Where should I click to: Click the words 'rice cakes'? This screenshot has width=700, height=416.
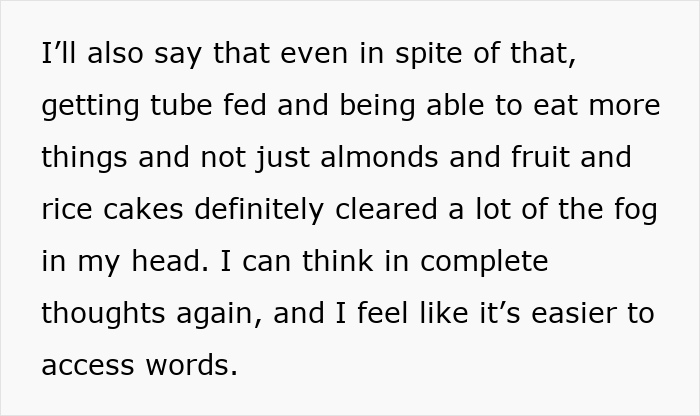112,209
